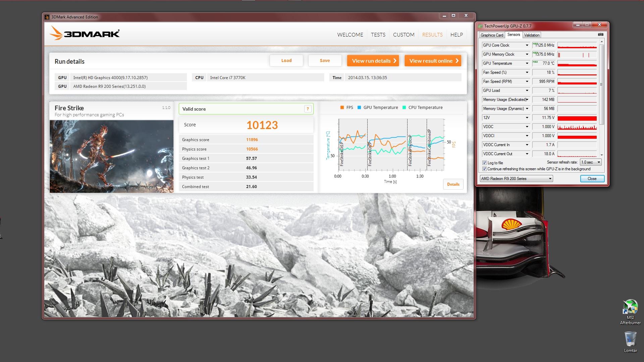This screenshot has width=644, height=362.
Task: Open the Lomtár recycle bin icon
Action: click(x=630, y=342)
